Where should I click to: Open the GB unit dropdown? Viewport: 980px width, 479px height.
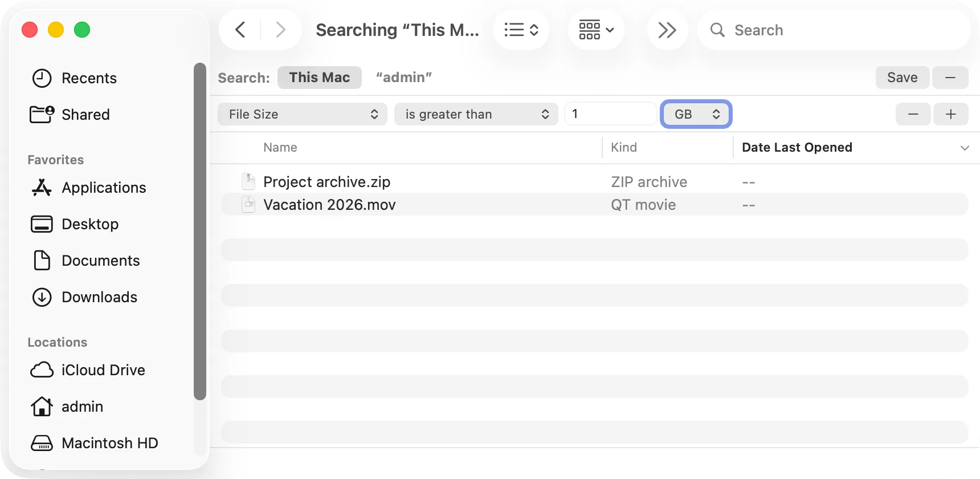696,114
